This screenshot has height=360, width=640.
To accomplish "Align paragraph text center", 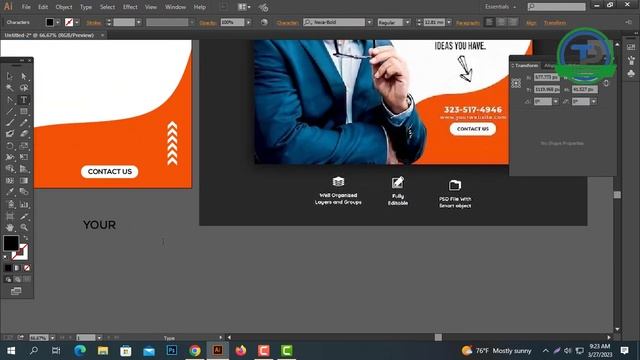I will tap(501, 22).
